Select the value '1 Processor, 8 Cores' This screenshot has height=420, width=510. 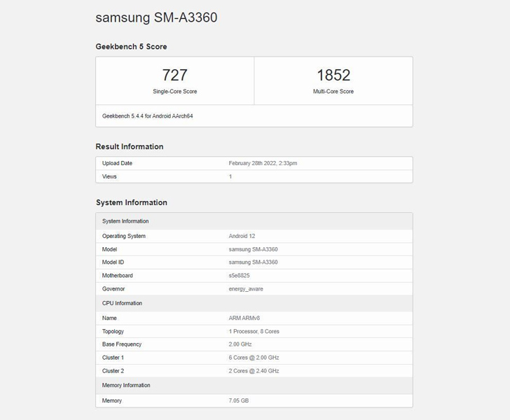[x=254, y=331]
